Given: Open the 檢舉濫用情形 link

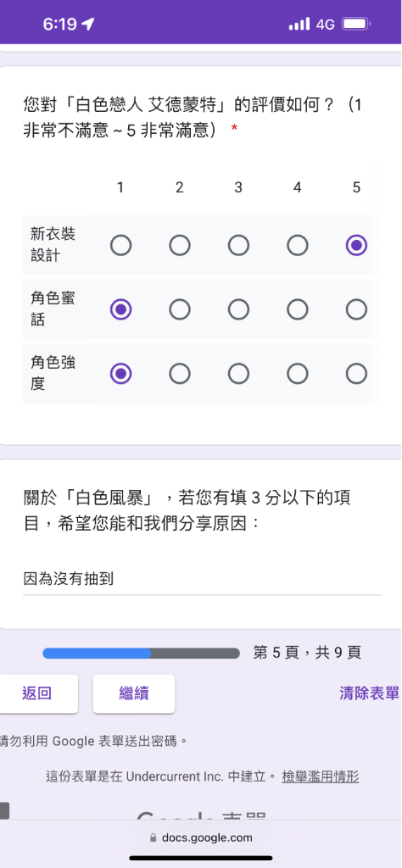Looking at the screenshot, I should tap(321, 776).
